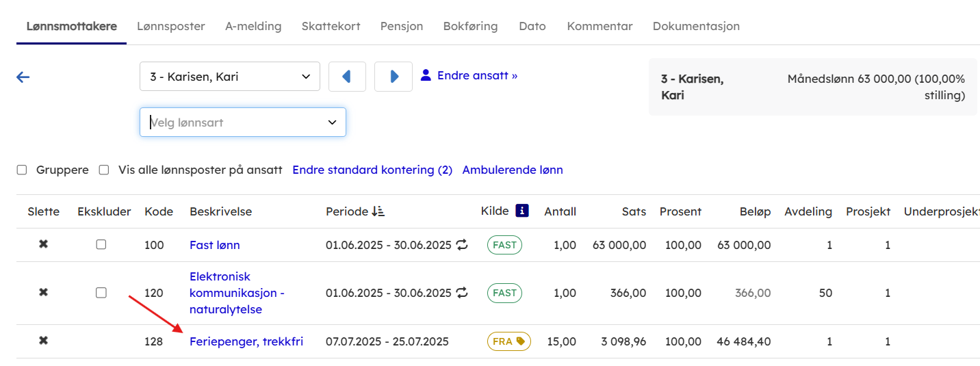Click the recurring icon on Fast lønn period
Screen dimensions: 980x366
(463, 245)
